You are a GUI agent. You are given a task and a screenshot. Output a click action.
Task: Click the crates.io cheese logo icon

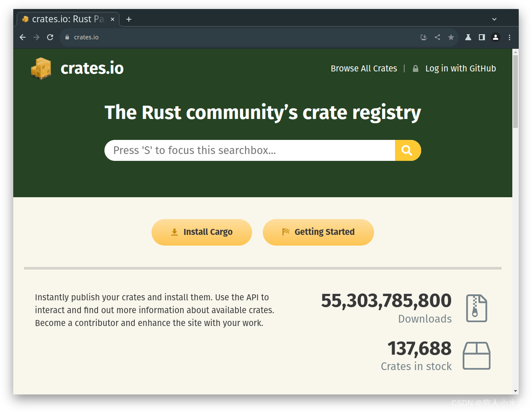[x=41, y=68]
